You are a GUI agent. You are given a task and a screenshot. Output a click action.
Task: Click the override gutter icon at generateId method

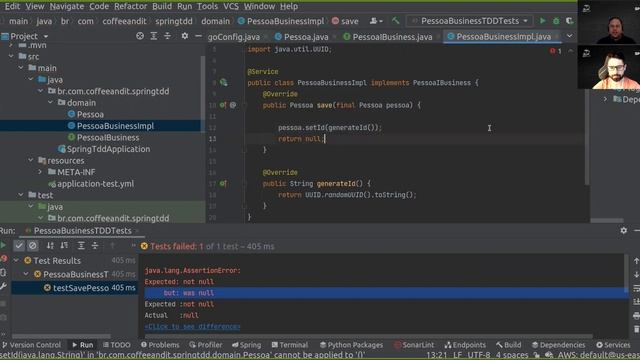pos(223,184)
